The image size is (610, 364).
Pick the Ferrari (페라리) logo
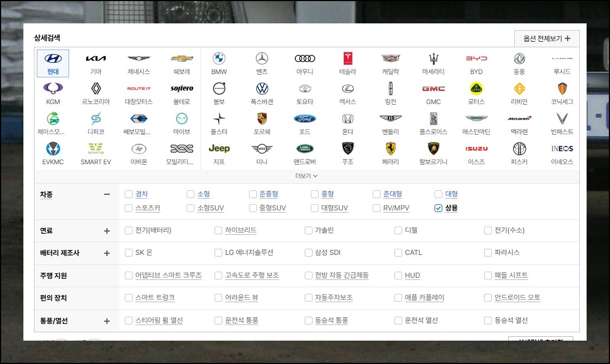[391, 149]
